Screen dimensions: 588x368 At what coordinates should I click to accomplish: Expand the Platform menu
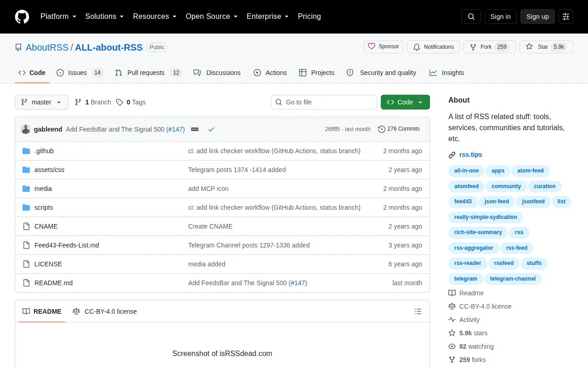(58, 17)
